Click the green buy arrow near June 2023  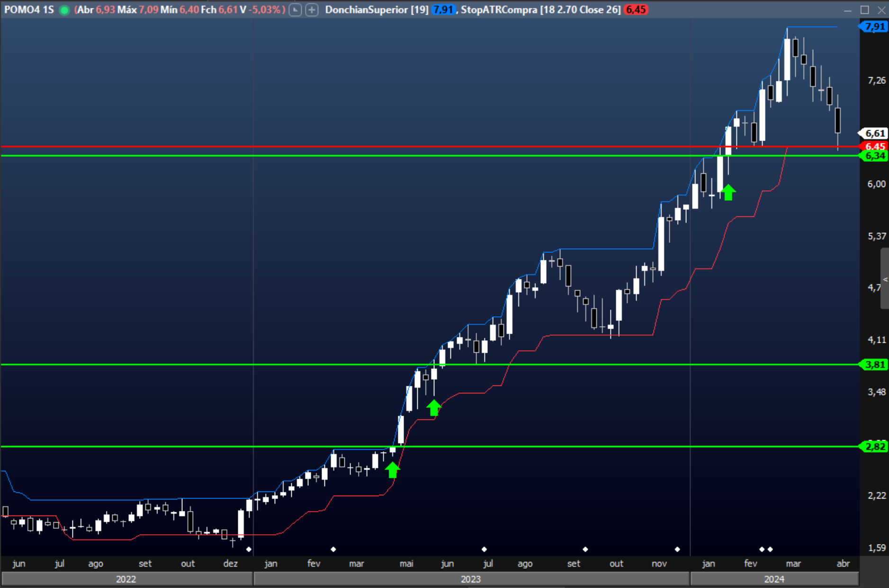click(x=433, y=408)
